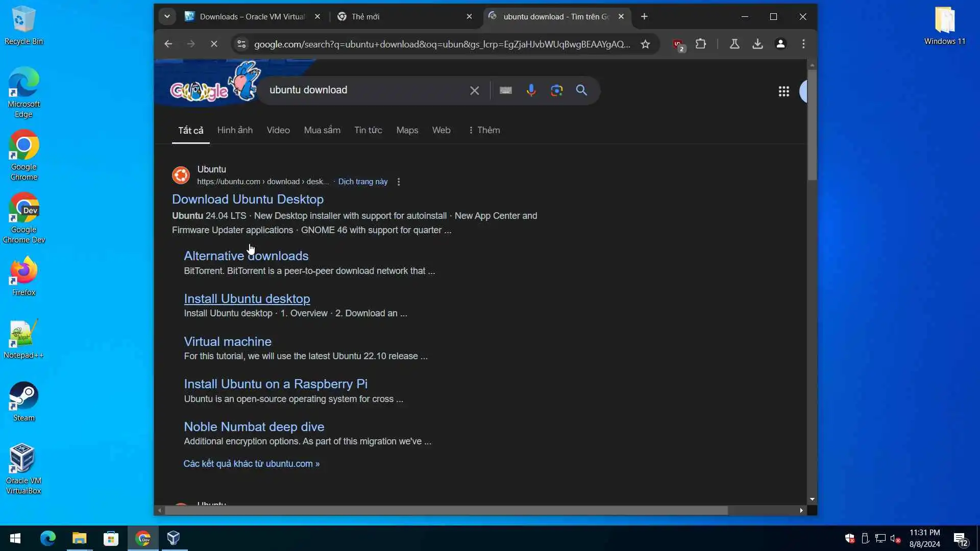This screenshot has width=980, height=551.
Task: Open Google Lens image search
Action: click(556, 90)
